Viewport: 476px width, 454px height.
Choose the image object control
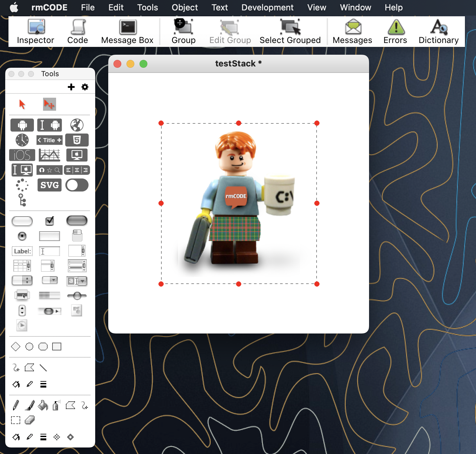(x=77, y=310)
